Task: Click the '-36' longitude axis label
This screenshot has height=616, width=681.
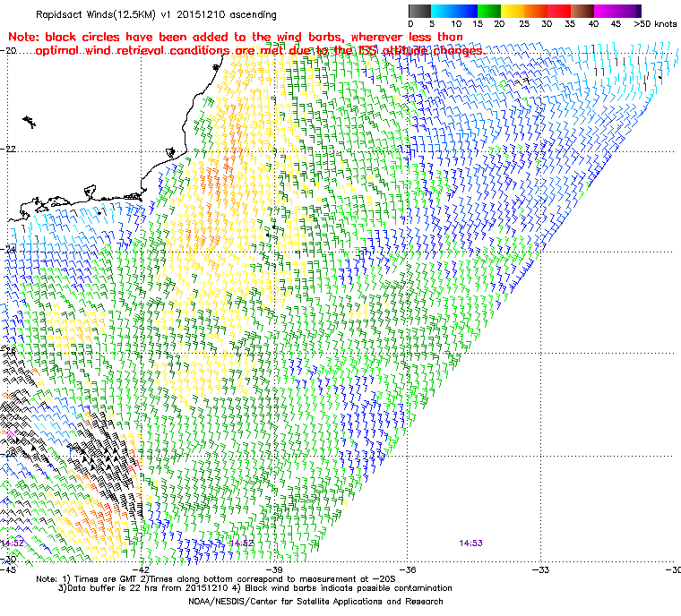Action: (408, 569)
